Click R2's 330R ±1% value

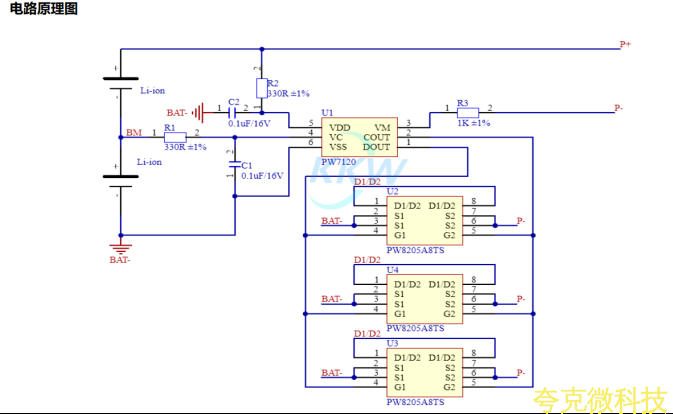[x=288, y=94]
